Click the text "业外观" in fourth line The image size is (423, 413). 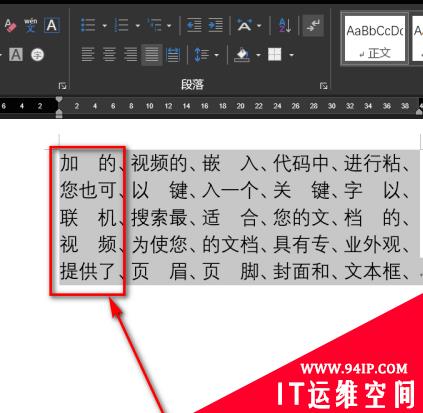372,244
